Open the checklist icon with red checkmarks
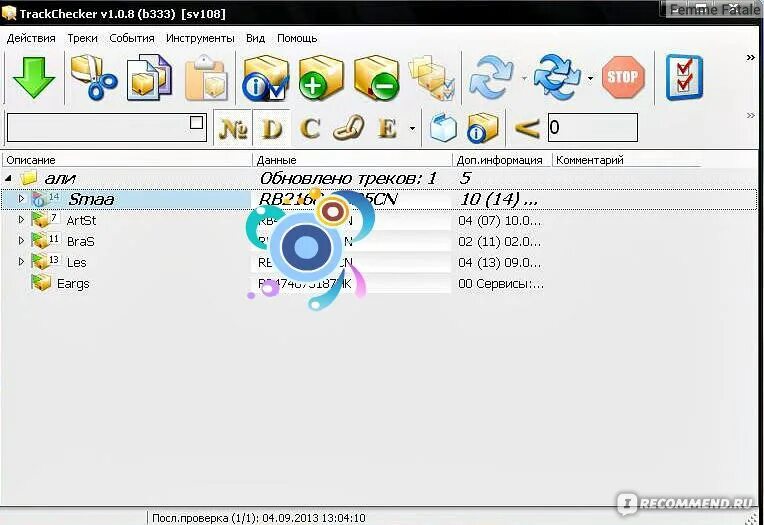Image resolution: width=764 pixels, height=525 pixels. coord(685,78)
